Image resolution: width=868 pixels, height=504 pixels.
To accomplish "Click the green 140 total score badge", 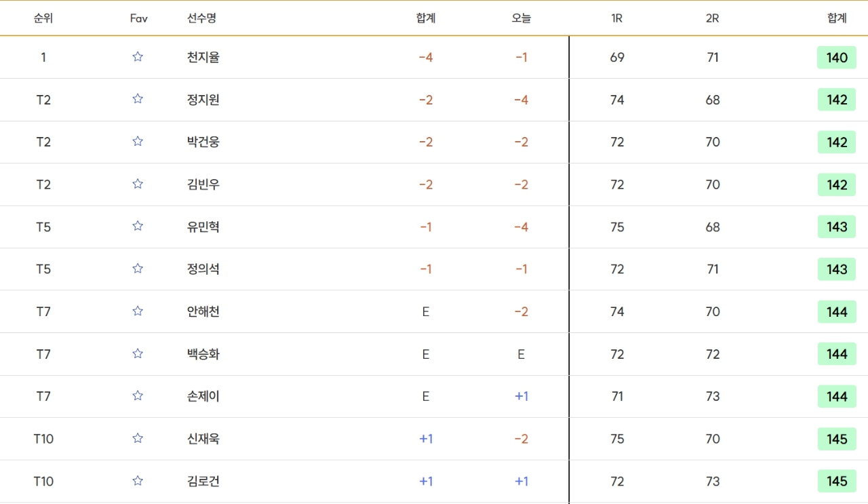I will point(836,58).
